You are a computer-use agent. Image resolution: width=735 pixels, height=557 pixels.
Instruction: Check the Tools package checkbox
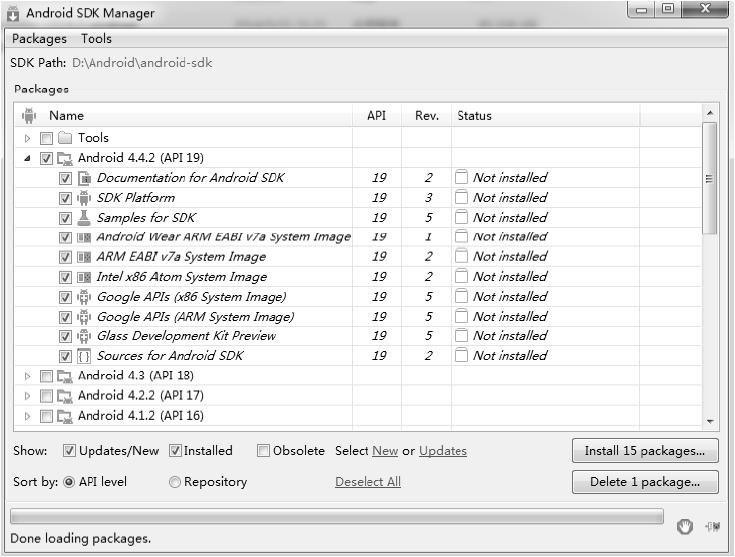pos(46,138)
